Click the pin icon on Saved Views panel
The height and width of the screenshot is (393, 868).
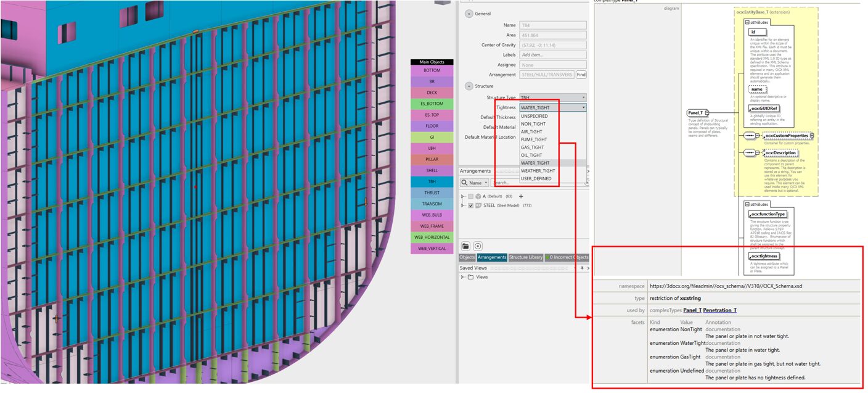click(x=581, y=268)
